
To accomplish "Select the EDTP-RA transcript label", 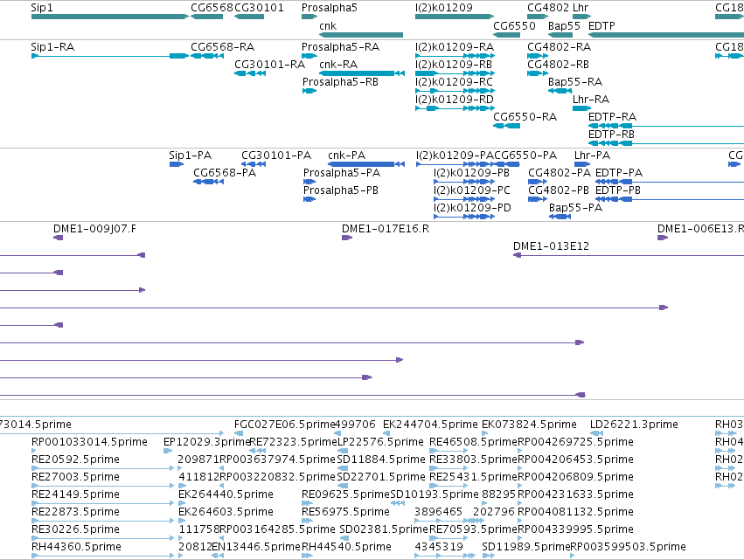I will 613,117.
